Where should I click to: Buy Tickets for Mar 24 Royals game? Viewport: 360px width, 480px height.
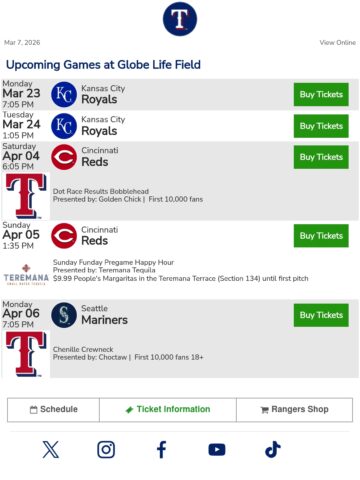321,126
